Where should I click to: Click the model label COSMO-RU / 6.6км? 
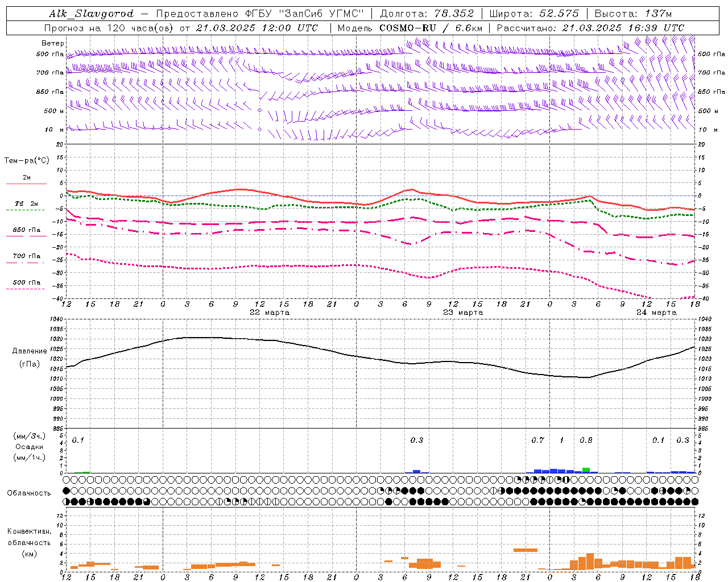(x=431, y=28)
